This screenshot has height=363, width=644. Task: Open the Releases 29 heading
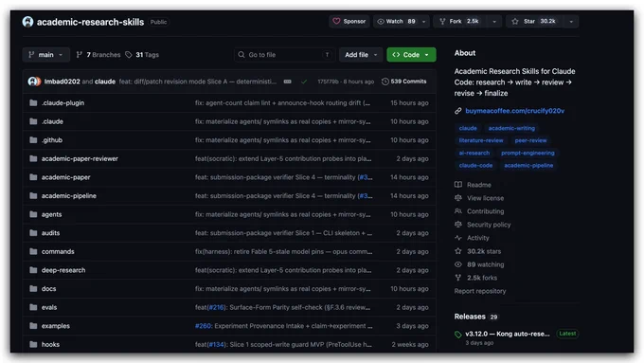476,317
